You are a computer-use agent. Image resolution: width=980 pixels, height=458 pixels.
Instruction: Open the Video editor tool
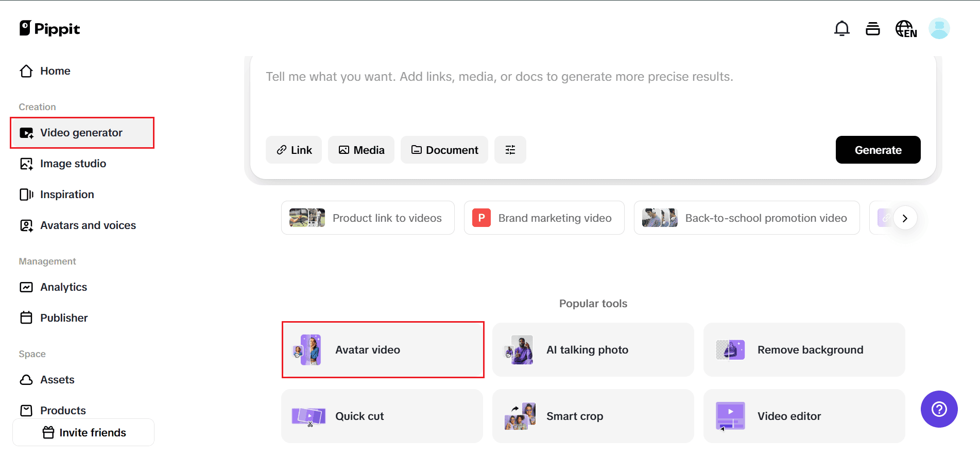804,416
